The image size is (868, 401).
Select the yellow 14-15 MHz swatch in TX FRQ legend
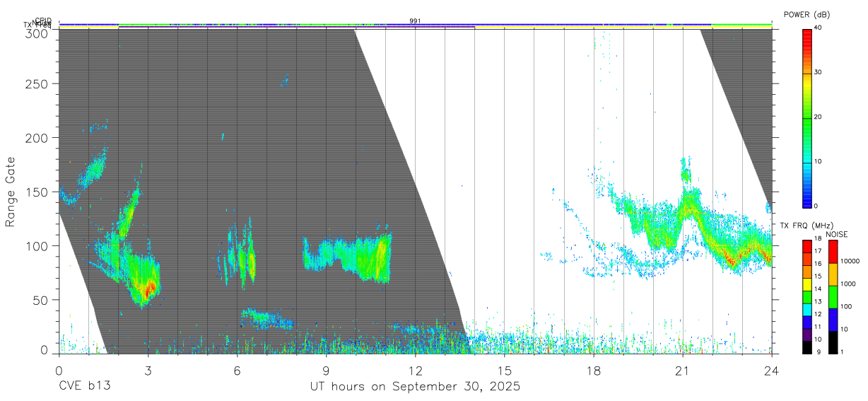point(807,284)
